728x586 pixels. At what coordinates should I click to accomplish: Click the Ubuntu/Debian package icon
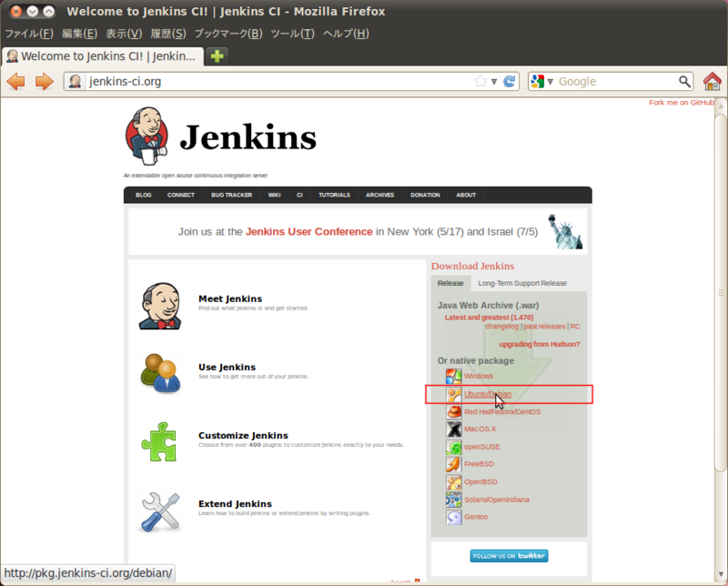tap(453, 394)
